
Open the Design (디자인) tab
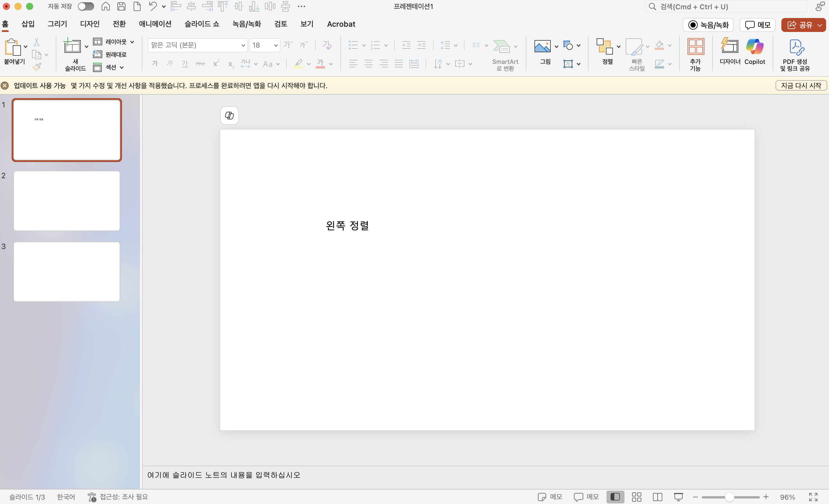pyautogui.click(x=89, y=24)
